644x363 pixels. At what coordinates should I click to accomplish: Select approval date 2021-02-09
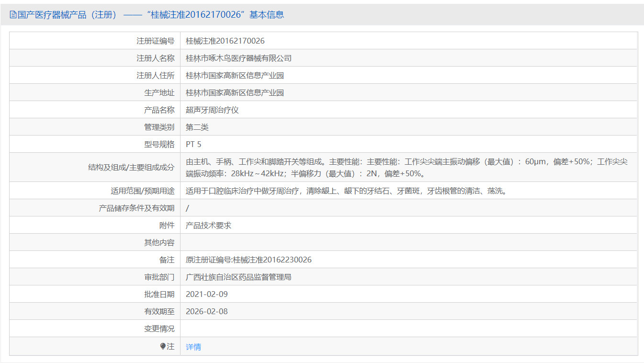(207, 294)
